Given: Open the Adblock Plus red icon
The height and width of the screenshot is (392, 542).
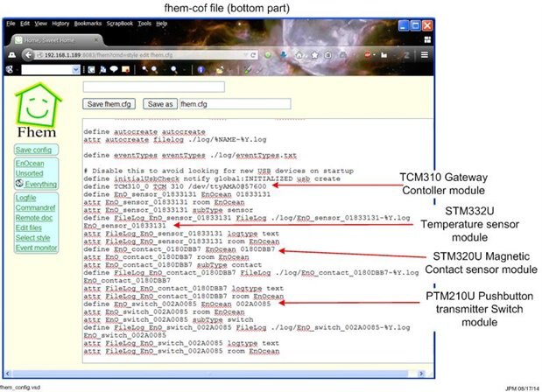Looking at the screenshot, I should pos(368,54).
